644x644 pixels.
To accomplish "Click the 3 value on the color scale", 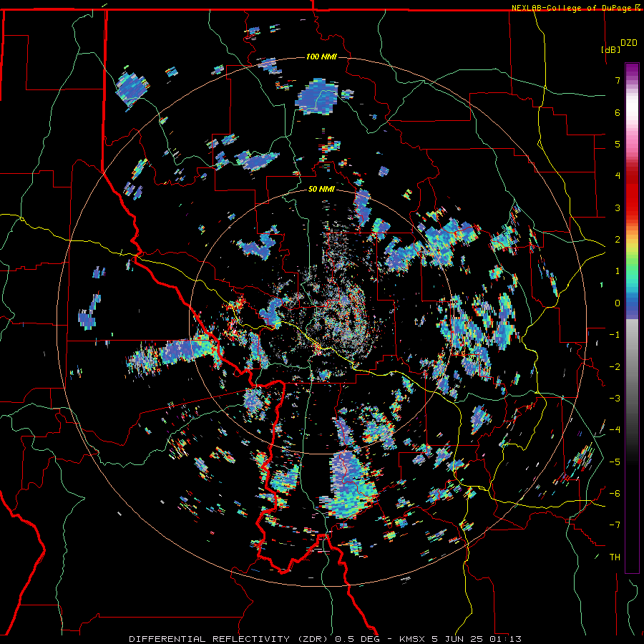I will click(618, 208).
